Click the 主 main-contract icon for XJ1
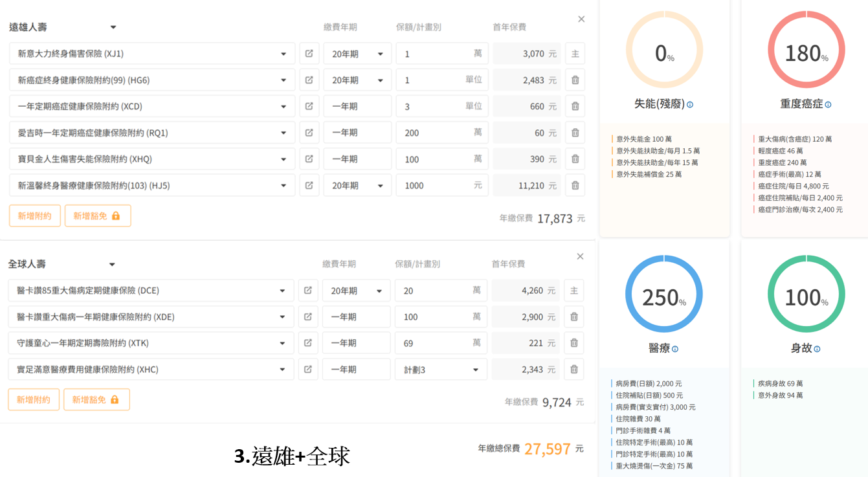Screen dimensions: 868x477 (x=575, y=54)
